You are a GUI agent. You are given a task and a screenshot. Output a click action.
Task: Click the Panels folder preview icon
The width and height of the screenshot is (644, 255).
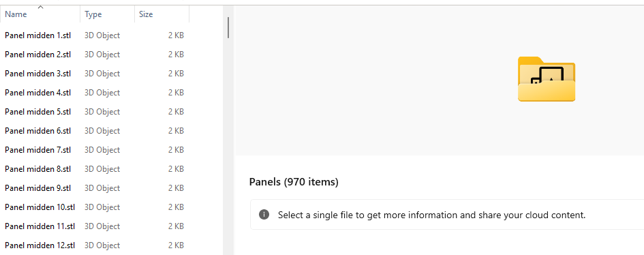547,79
